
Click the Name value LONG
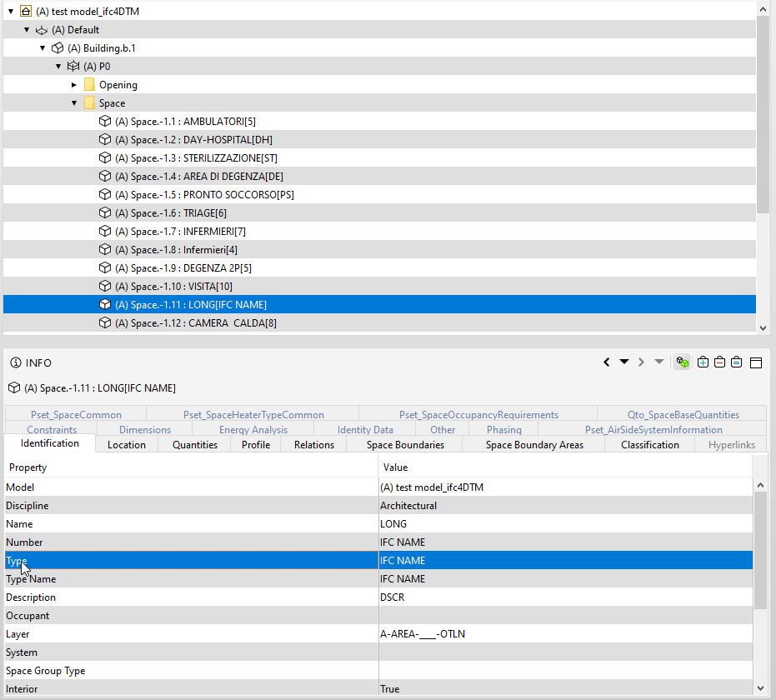[x=393, y=524]
